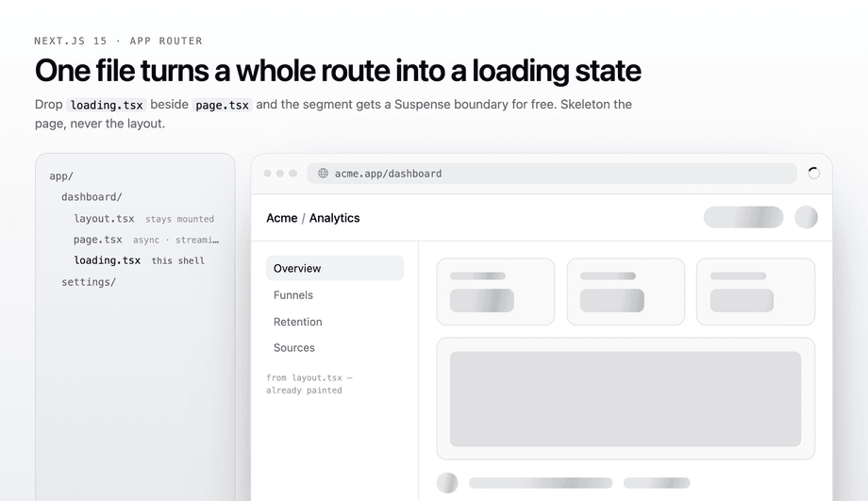Screen dimensions: 868x501
Task: Click the Analytics breadcrumb
Action: tap(334, 218)
